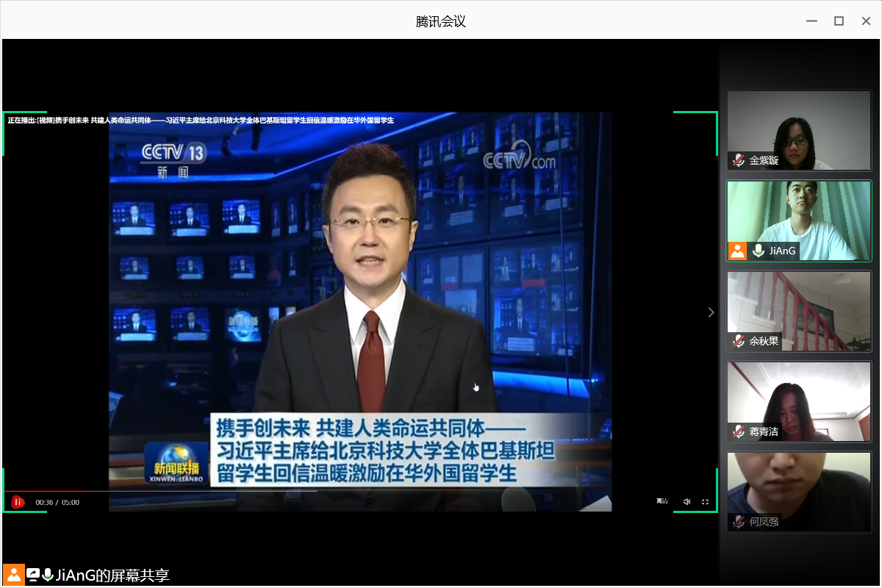Click 金紫璇's muted microphone icon
The height and width of the screenshot is (588, 882).
click(x=739, y=160)
